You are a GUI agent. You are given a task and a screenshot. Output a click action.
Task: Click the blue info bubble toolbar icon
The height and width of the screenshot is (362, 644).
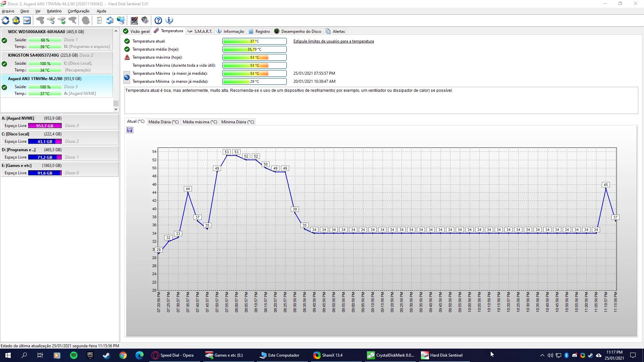[x=169, y=20]
